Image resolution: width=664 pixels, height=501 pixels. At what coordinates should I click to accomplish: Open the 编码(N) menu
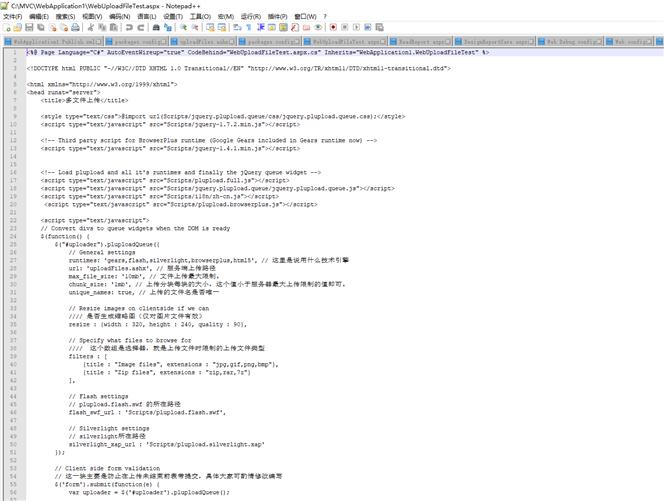tap(119, 17)
